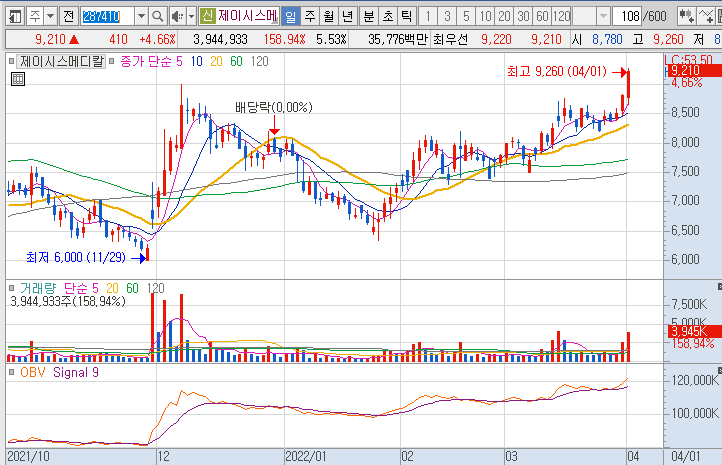Click the open price 8,780 value
Viewport: 722px width, 465px height.
point(607,40)
